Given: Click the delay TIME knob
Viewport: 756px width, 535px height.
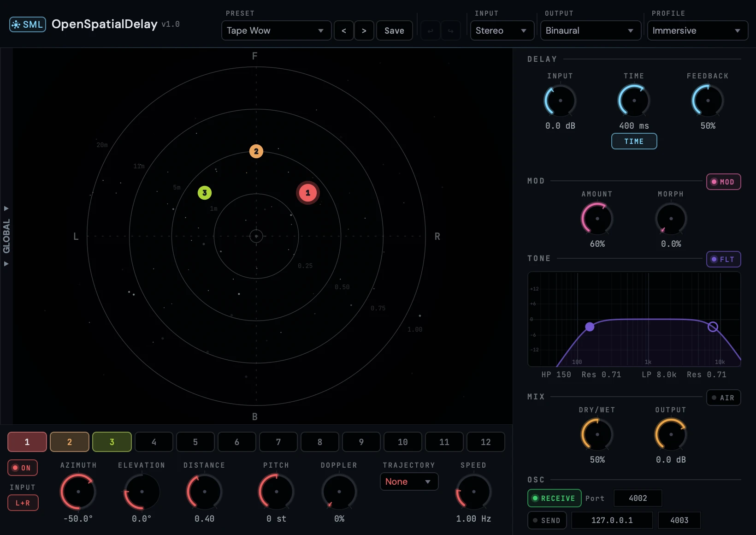Looking at the screenshot, I should pyautogui.click(x=634, y=100).
